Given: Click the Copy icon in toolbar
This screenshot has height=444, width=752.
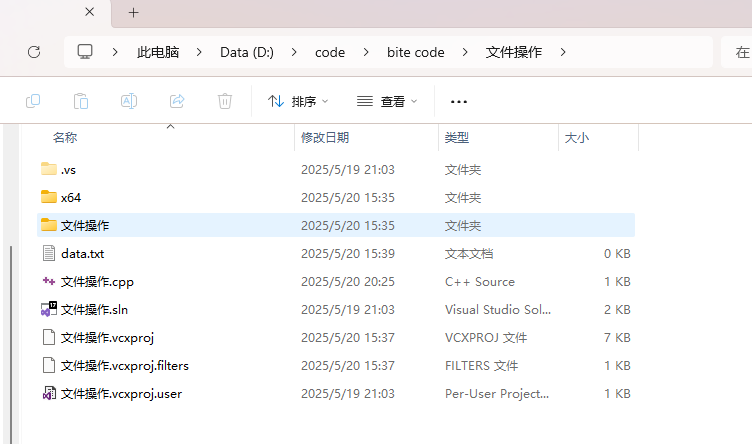Looking at the screenshot, I should coord(33,101).
